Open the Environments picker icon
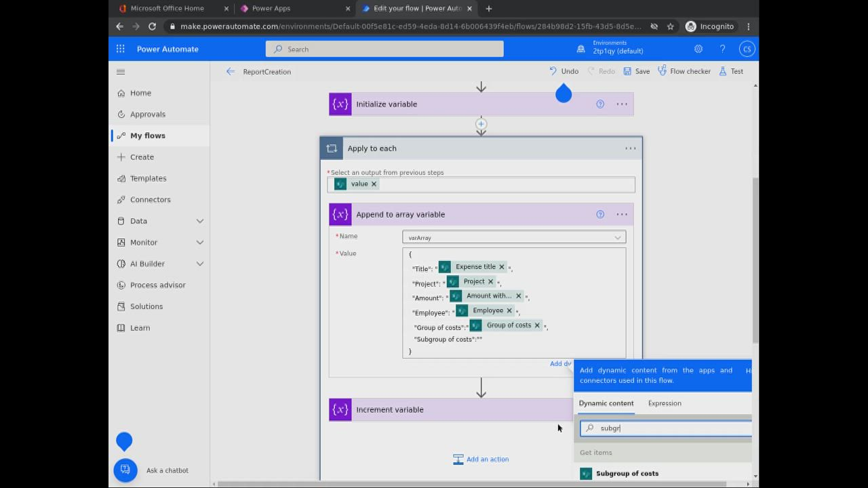The image size is (868, 488). (581, 49)
